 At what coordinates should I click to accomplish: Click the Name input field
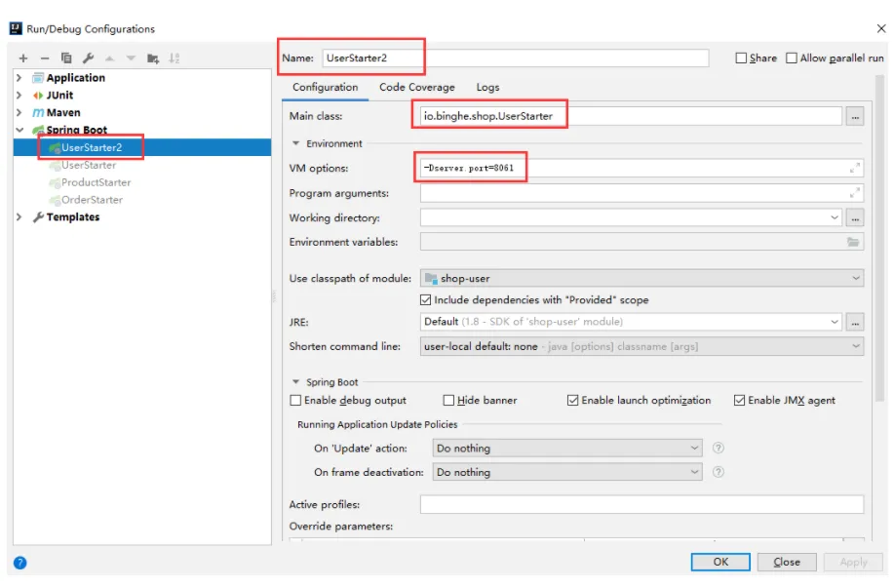516,59
